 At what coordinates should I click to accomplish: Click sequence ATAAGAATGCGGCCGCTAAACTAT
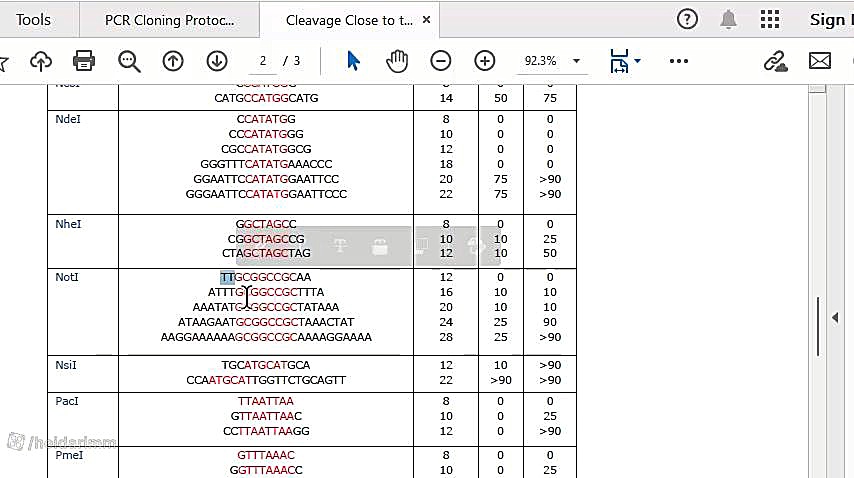pos(266,322)
